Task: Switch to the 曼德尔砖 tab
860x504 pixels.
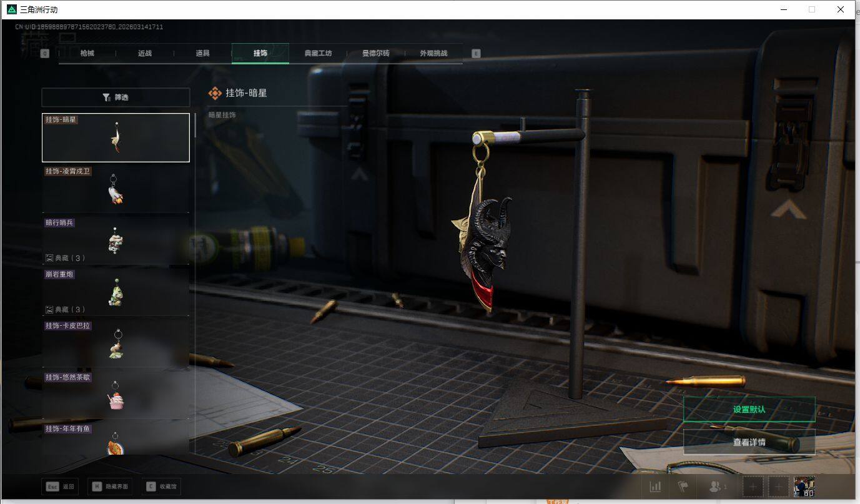Action: click(376, 53)
